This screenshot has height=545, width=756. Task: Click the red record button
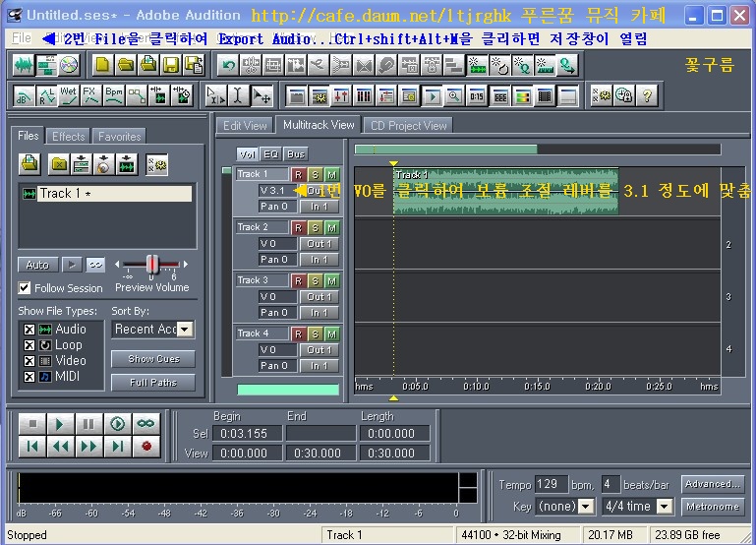(146, 446)
